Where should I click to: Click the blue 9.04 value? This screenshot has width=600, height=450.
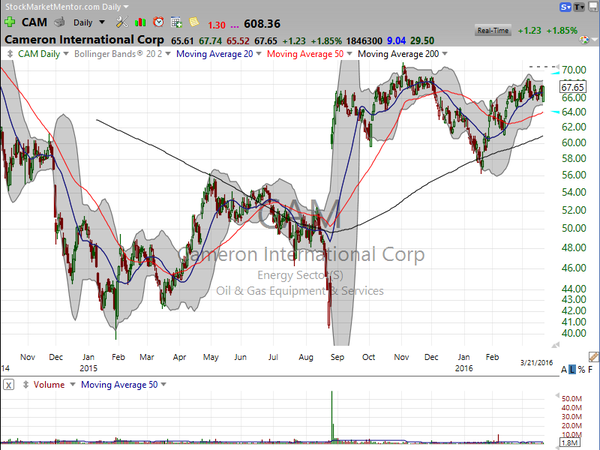(396, 41)
